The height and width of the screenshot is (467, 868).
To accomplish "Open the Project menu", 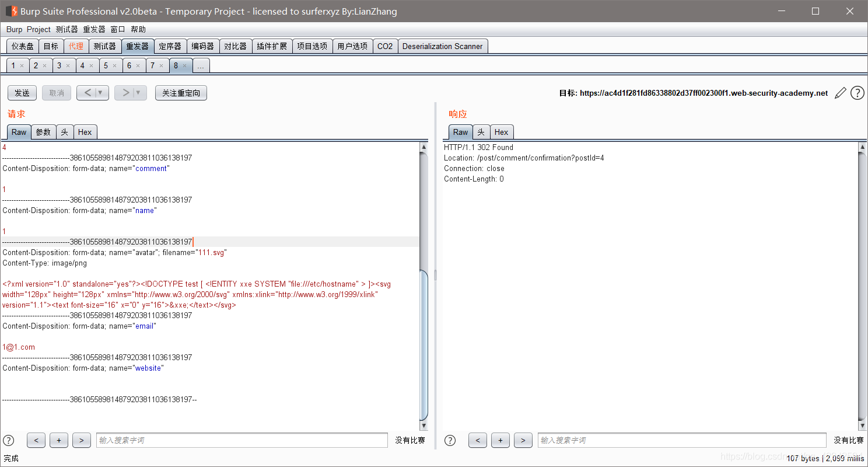I will click(38, 29).
